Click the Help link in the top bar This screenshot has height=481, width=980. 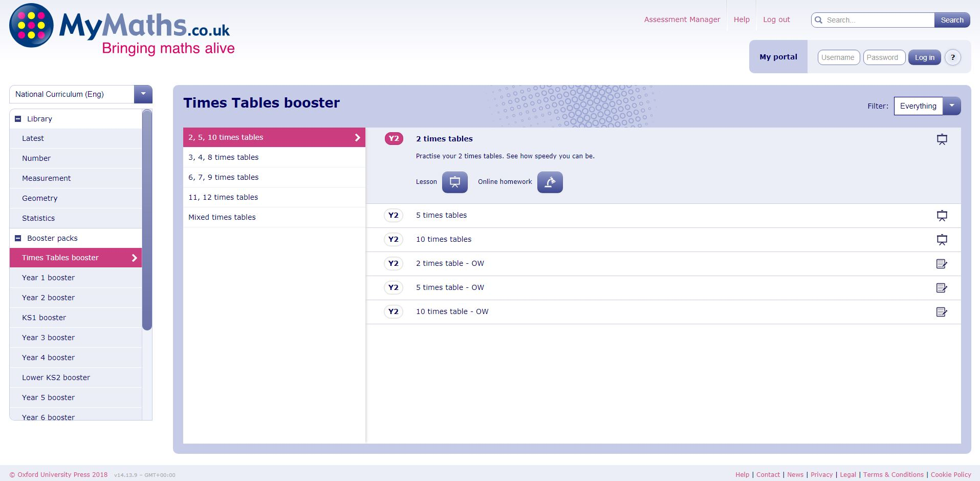pyautogui.click(x=742, y=19)
